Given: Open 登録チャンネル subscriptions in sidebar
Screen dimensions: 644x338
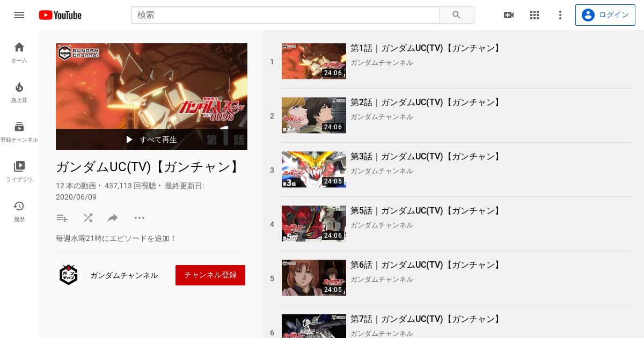Looking at the screenshot, I should tap(19, 131).
